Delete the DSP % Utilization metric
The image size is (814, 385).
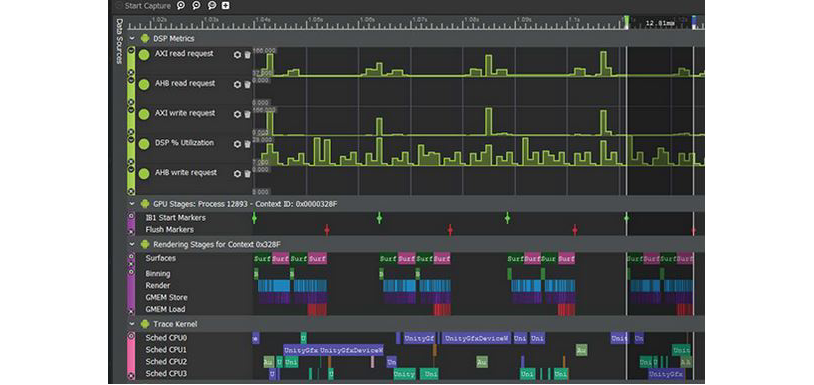[247, 144]
